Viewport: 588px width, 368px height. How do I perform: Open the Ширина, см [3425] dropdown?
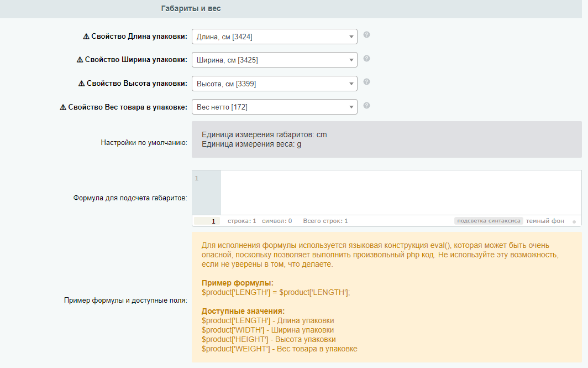(275, 60)
